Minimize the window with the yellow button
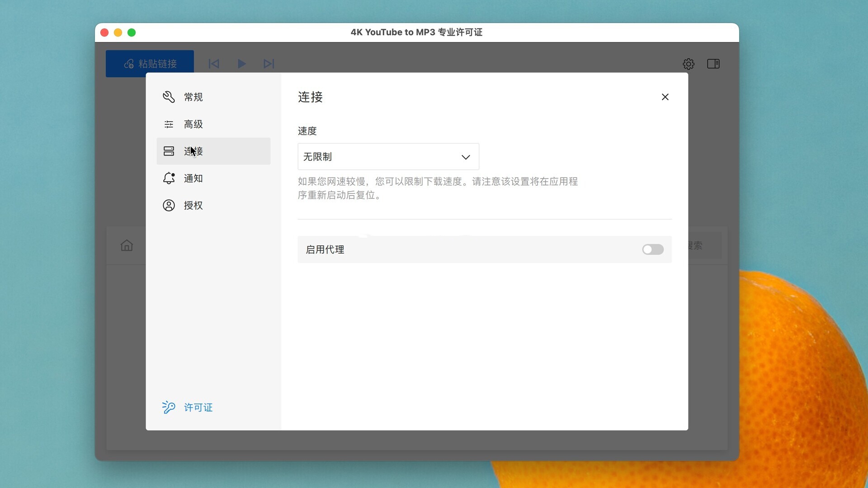The height and width of the screenshot is (488, 868). click(118, 33)
